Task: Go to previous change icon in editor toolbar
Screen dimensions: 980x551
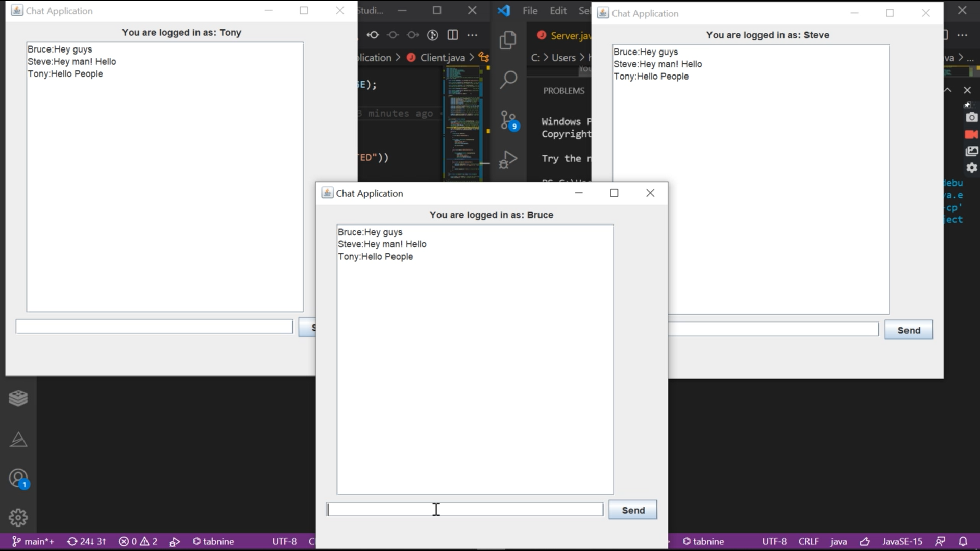Action: coord(373,35)
